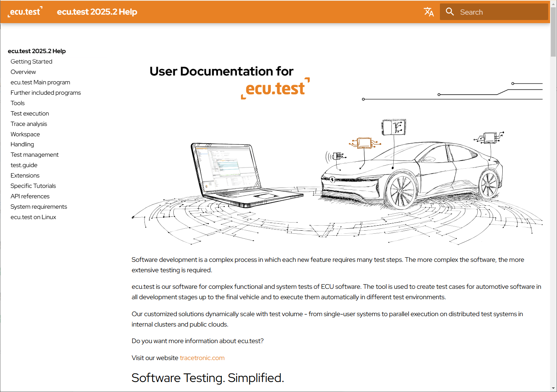Go to the test.guide section
This screenshot has width=557, height=392.
tap(24, 165)
